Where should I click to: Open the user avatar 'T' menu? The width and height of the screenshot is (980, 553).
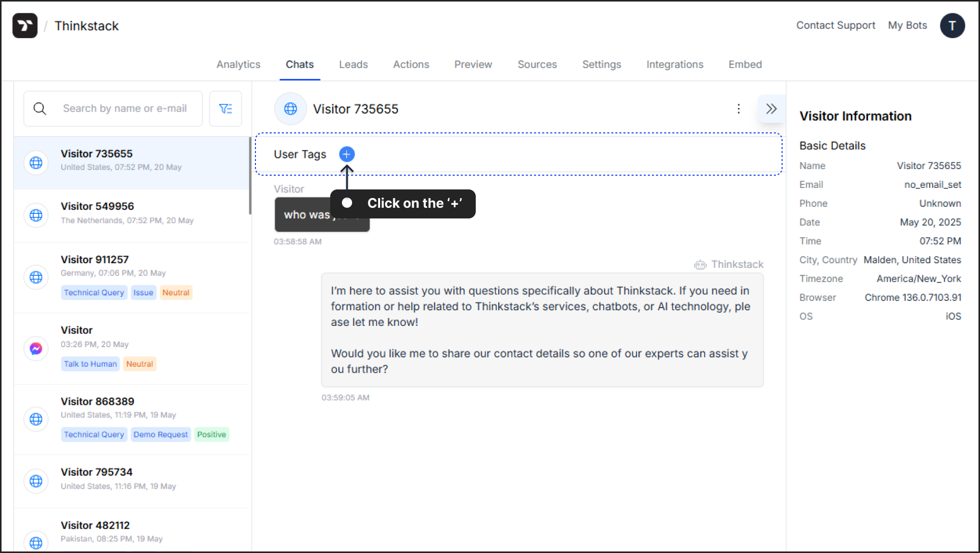[x=952, y=25]
